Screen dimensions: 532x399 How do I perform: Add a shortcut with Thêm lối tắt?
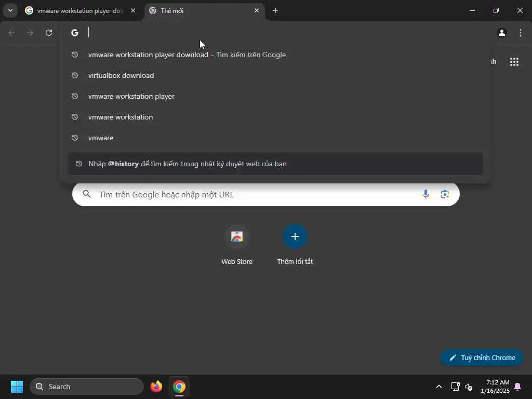tap(295, 245)
